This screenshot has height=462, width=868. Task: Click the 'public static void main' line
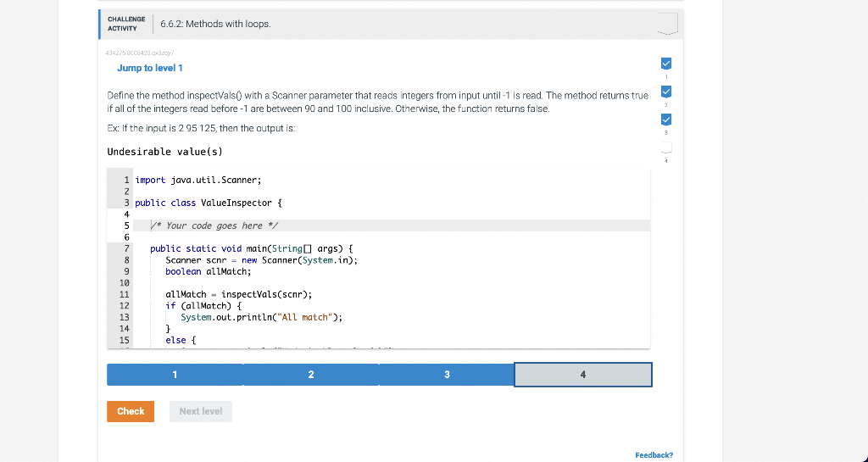click(x=251, y=248)
